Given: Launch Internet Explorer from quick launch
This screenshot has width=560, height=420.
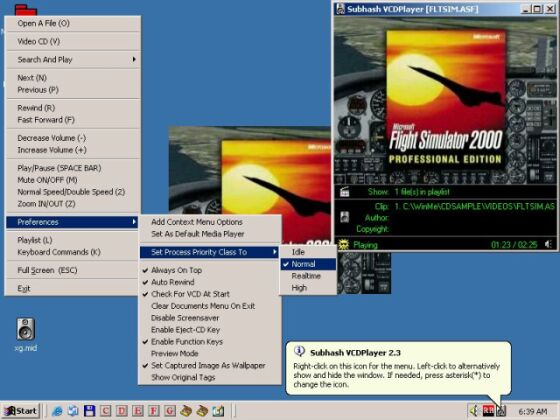Looking at the screenshot, I should pos(57,411).
